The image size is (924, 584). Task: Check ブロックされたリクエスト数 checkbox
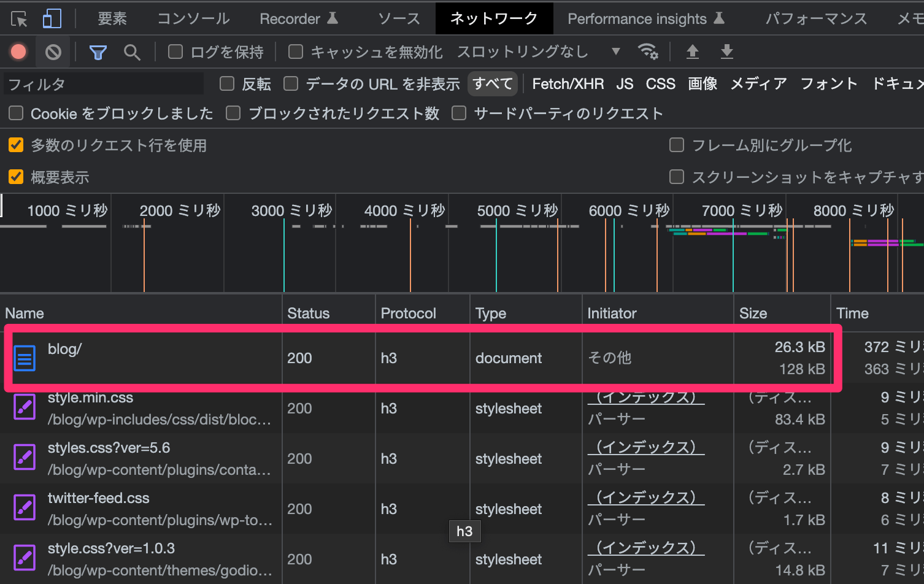233,113
